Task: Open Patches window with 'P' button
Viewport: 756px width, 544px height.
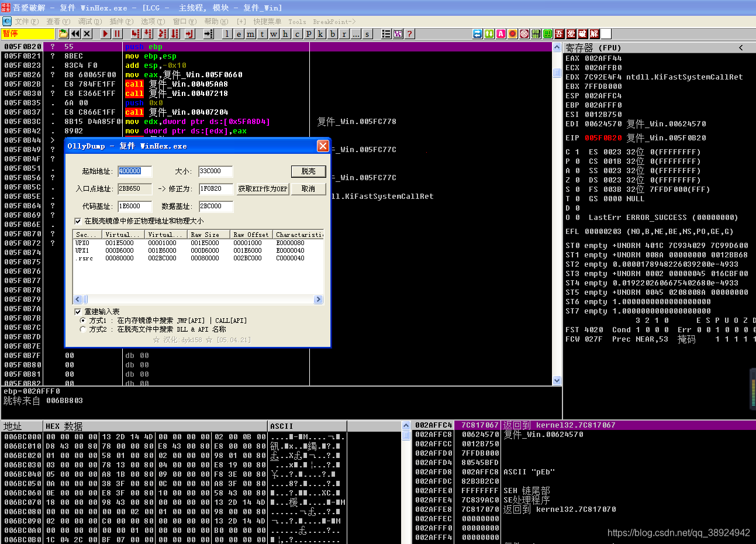Action: point(309,34)
